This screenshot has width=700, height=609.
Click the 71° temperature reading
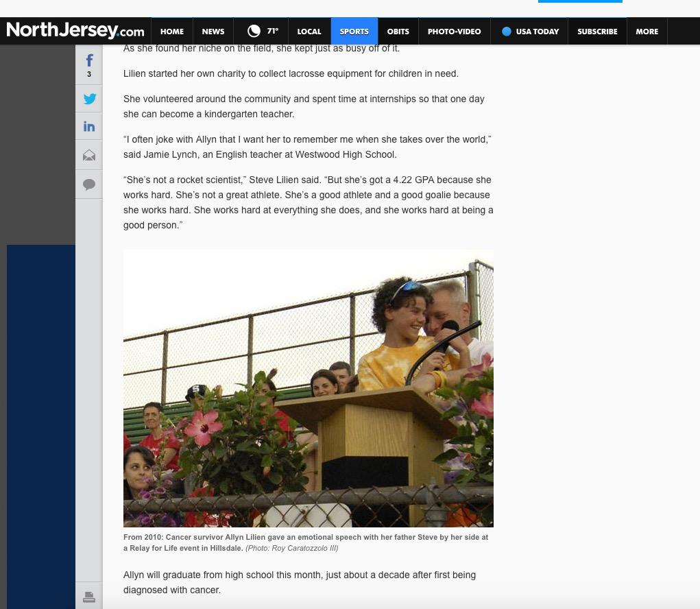(x=273, y=32)
